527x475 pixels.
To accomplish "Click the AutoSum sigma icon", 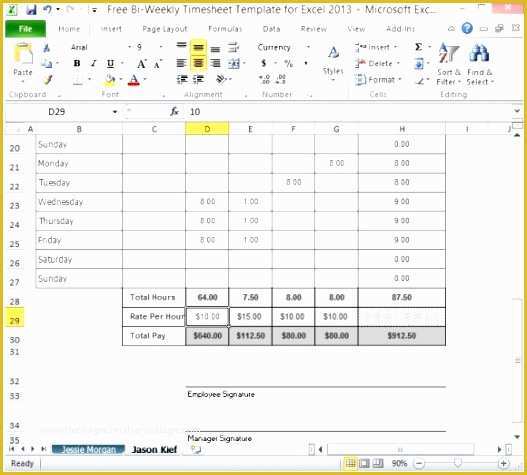I will tap(418, 47).
